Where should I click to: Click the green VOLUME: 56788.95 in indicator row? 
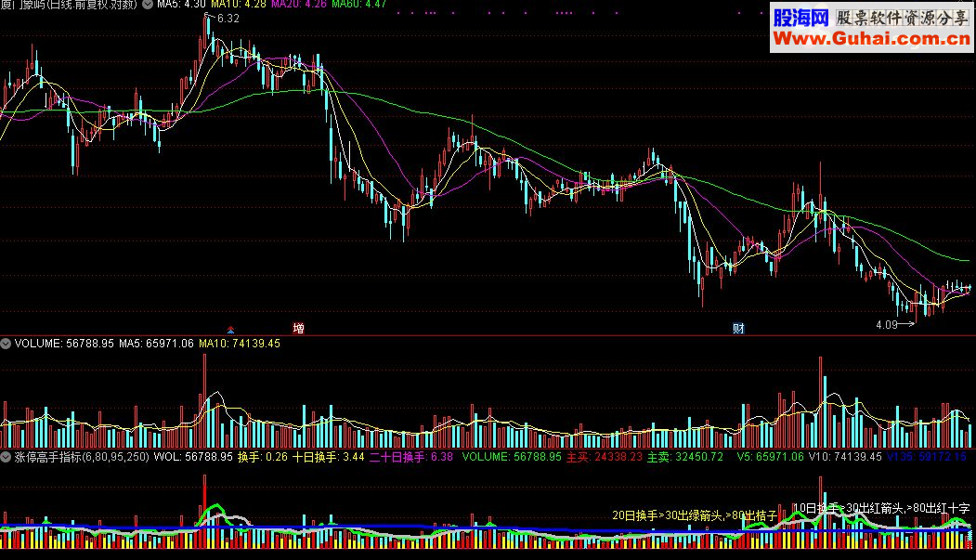(x=512, y=457)
